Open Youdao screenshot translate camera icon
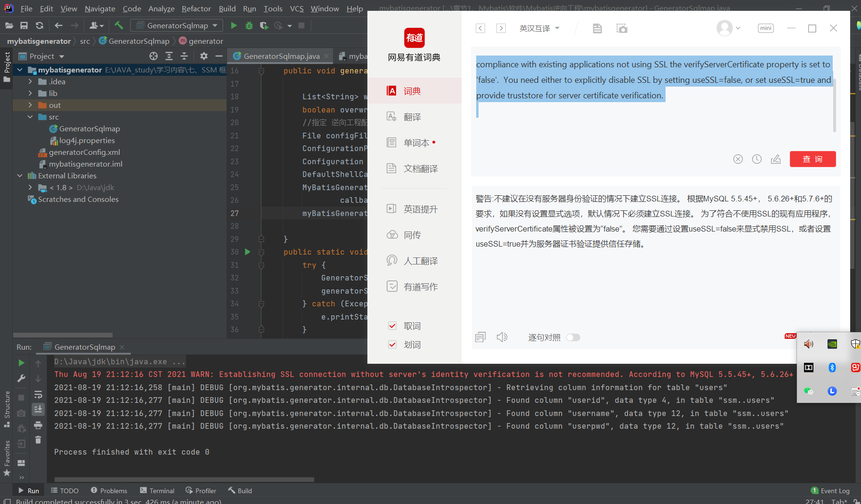Image resolution: width=861 pixels, height=504 pixels. 622,28
